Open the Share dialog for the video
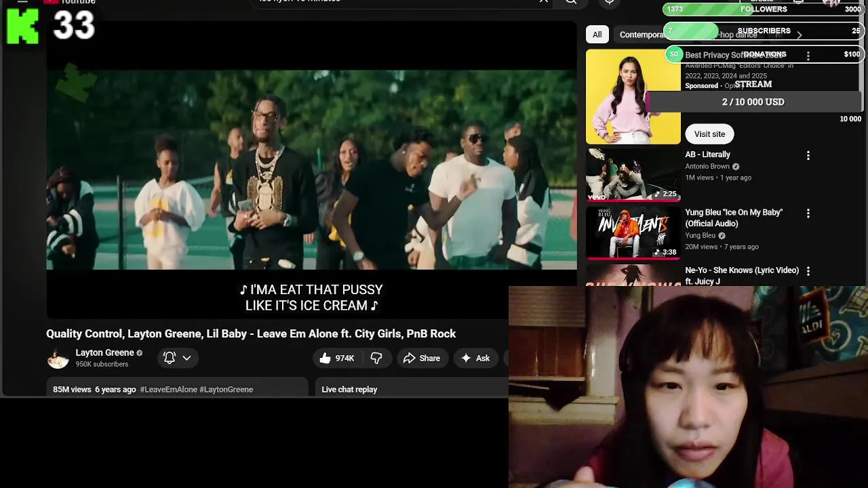The height and width of the screenshot is (488, 868). (421, 358)
